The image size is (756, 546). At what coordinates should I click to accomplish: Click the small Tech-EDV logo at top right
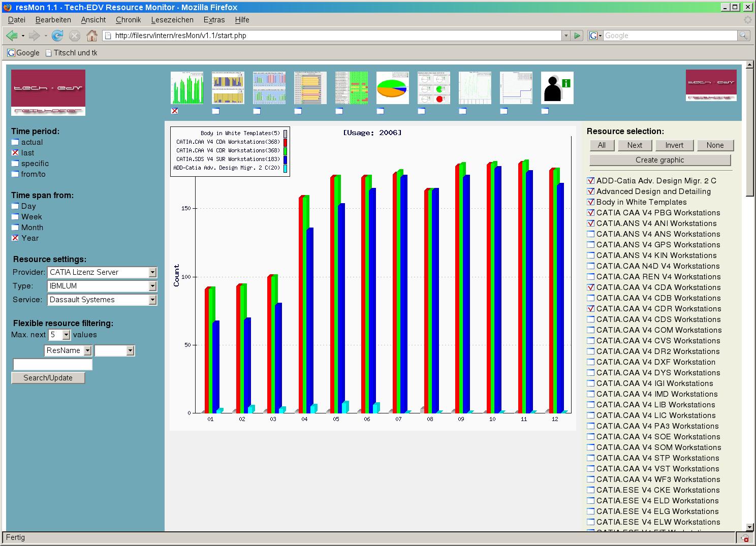click(711, 85)
